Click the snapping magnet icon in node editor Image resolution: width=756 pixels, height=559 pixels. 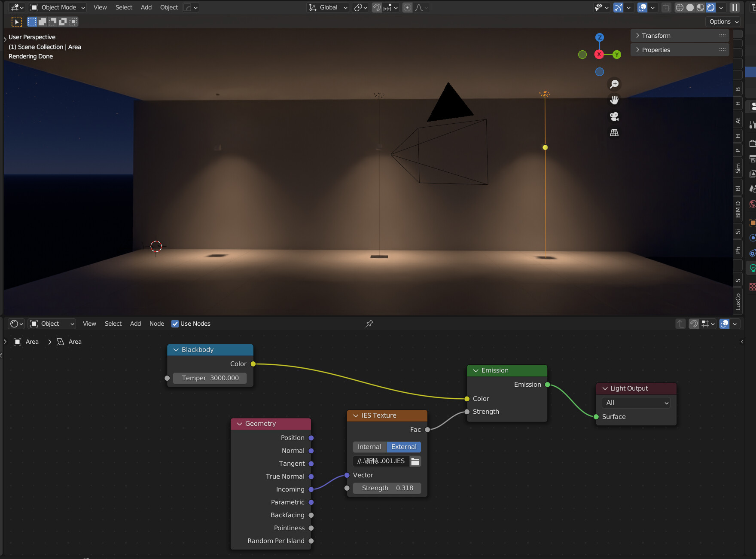click(x=694, y=324)
